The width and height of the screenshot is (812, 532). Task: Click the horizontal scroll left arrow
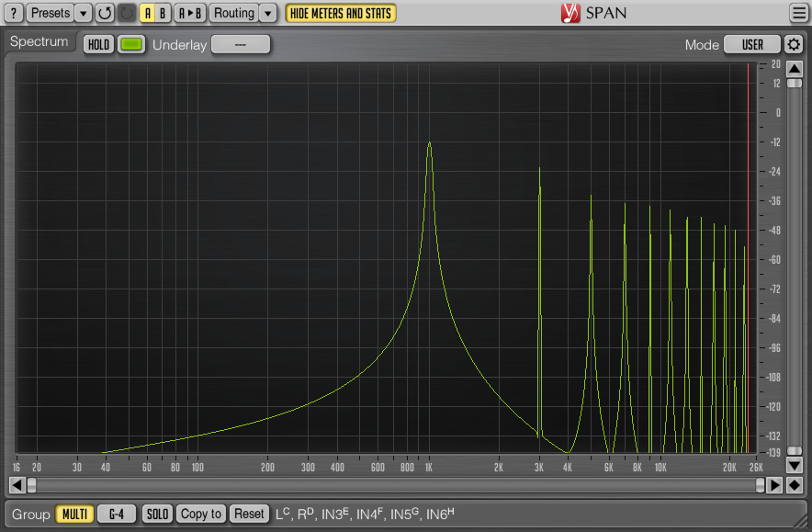coord(17,485)
